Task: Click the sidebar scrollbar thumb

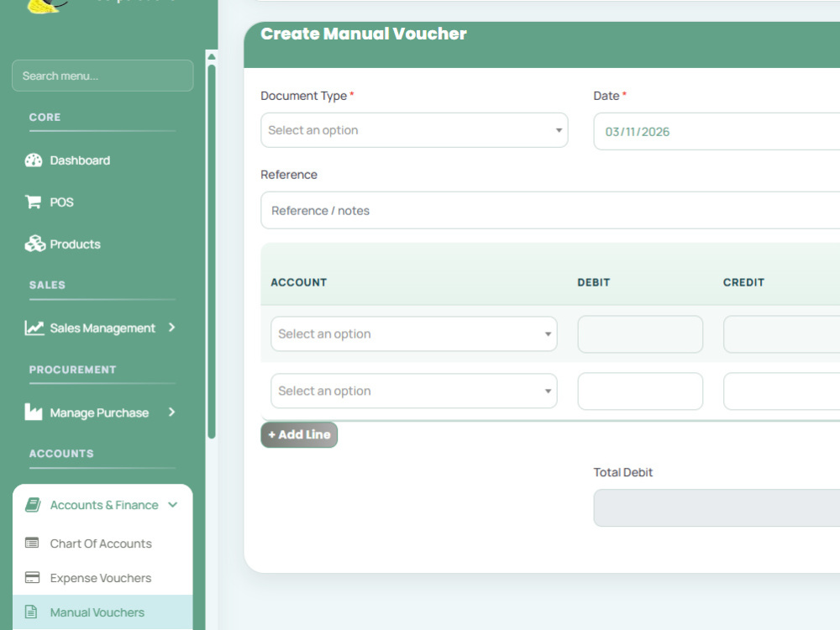Action: click(212, 252)
